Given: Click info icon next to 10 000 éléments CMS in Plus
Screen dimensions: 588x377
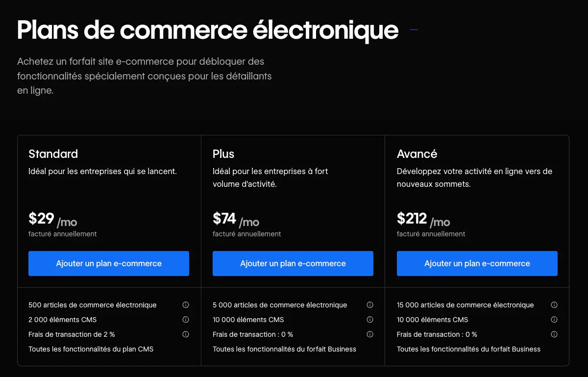Looking at the screenshot, I should tap(370, 319).
